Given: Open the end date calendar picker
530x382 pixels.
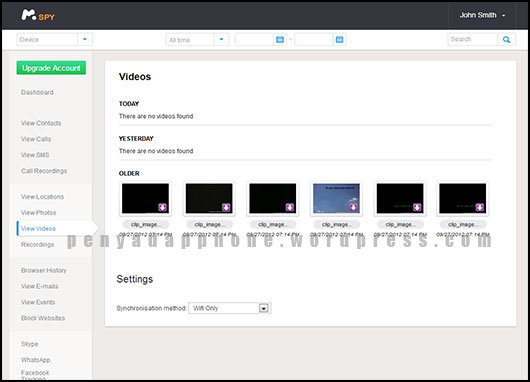Looking at the screenshot, I should [339, 40].
